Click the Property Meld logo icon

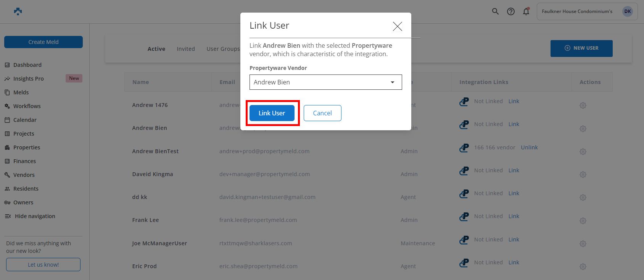pos(18,11)
